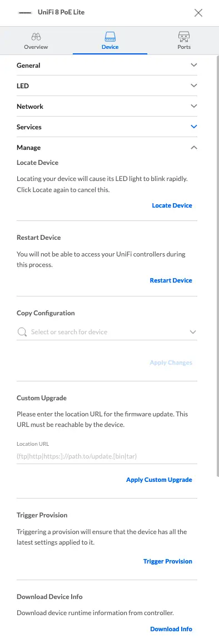Expand the Network section
Viewport: 219px width, 644px height.
coord(107,107)
